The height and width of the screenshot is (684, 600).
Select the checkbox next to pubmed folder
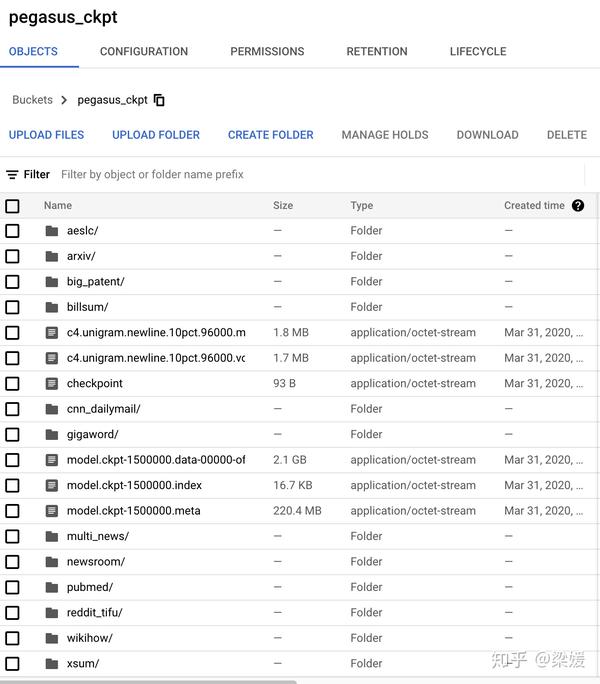[x=12, y=588]
